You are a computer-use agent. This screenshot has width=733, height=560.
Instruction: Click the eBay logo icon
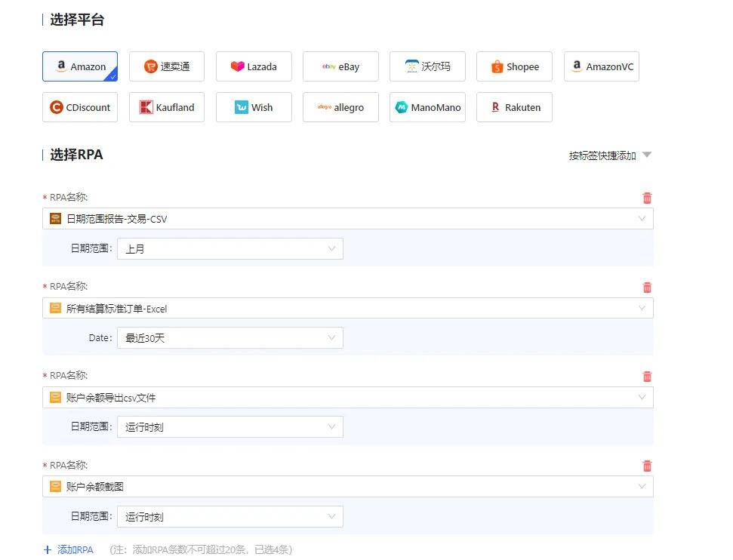328,66
